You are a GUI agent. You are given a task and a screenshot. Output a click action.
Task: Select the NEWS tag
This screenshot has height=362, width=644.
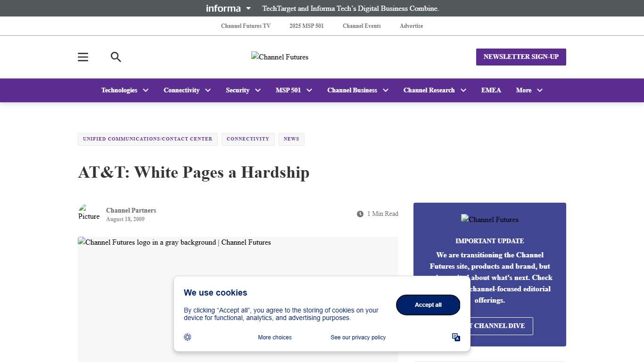click(291, 139)
